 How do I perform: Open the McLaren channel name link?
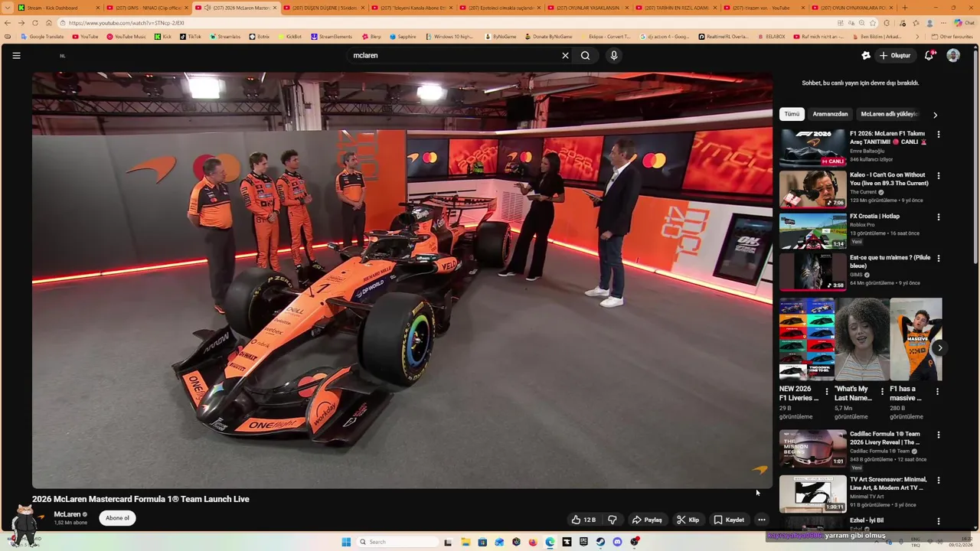[67, 514]
